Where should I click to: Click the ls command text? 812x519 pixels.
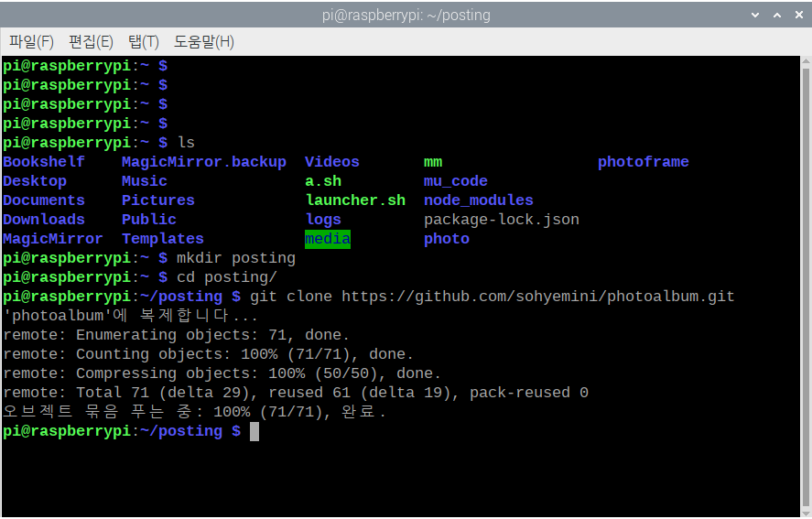tap(186, 143)
